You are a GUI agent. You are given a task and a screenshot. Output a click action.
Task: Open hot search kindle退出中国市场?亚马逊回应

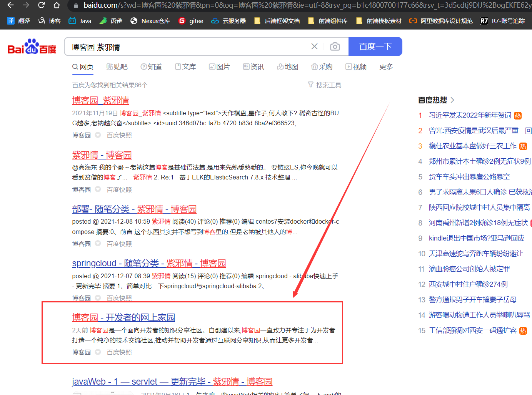(477, 238)
